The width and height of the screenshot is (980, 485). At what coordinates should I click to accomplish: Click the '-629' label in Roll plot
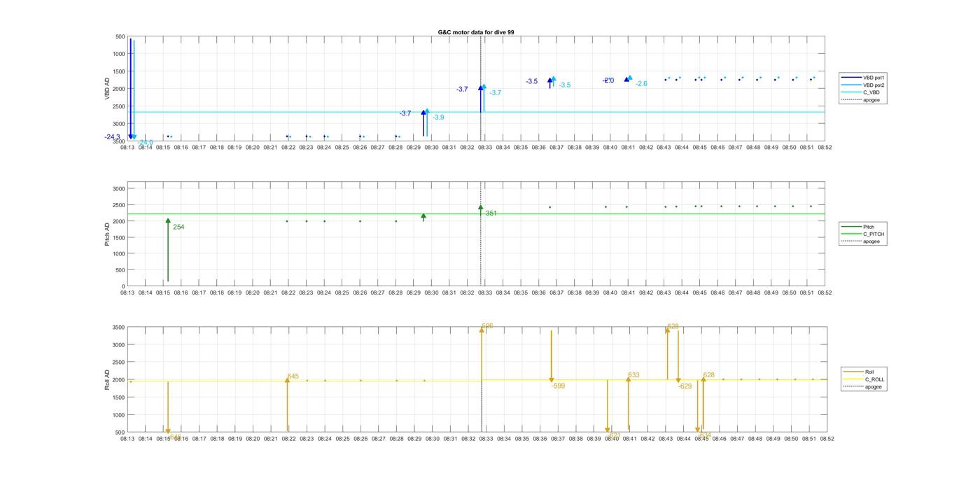pyautogui.click(x=685, y=386)
